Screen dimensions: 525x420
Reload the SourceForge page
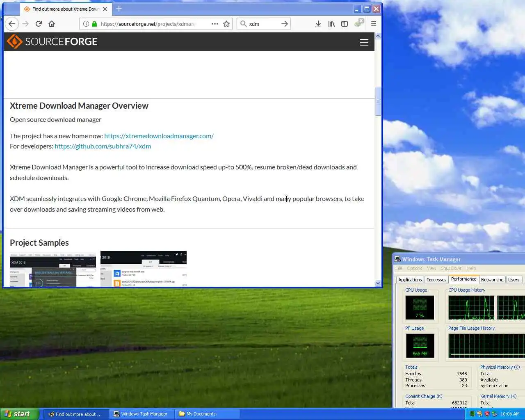[x=39, y=24]
